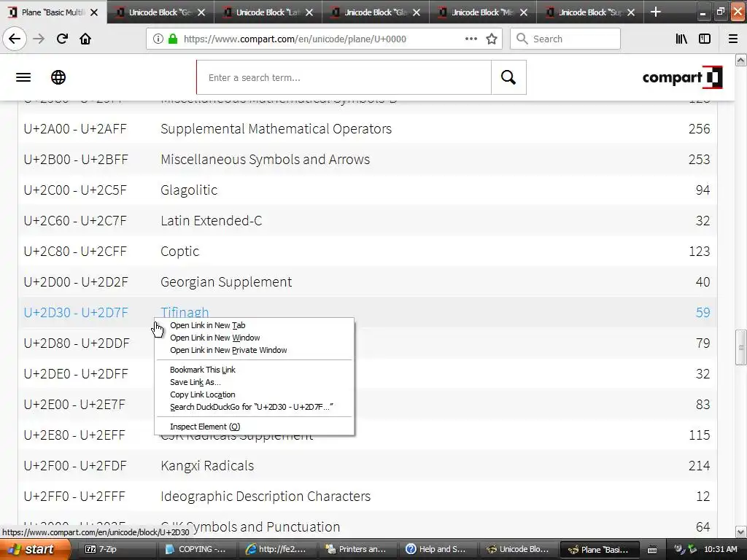Reload the current page

[62, 39]
